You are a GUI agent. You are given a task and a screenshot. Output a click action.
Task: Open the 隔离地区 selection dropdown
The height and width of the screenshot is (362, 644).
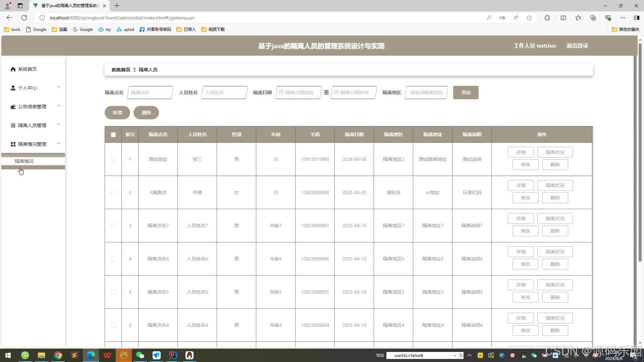coord(425,93)
